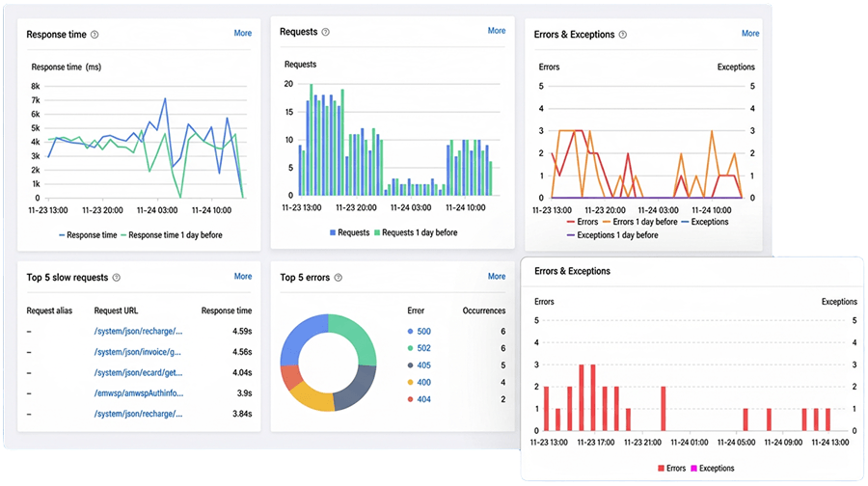
Task: Toggle Requests 1 day before legend series
Action: (x=416, y=232)
